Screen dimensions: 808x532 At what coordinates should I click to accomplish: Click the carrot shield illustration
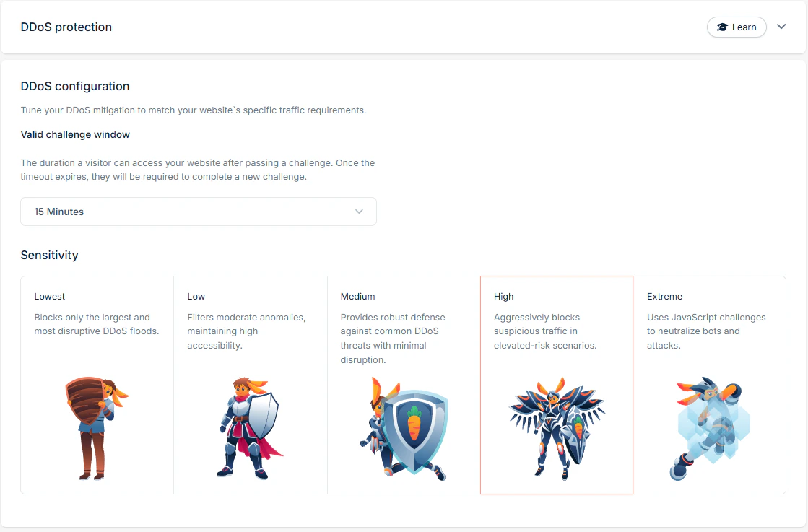[x=404, y=429]
